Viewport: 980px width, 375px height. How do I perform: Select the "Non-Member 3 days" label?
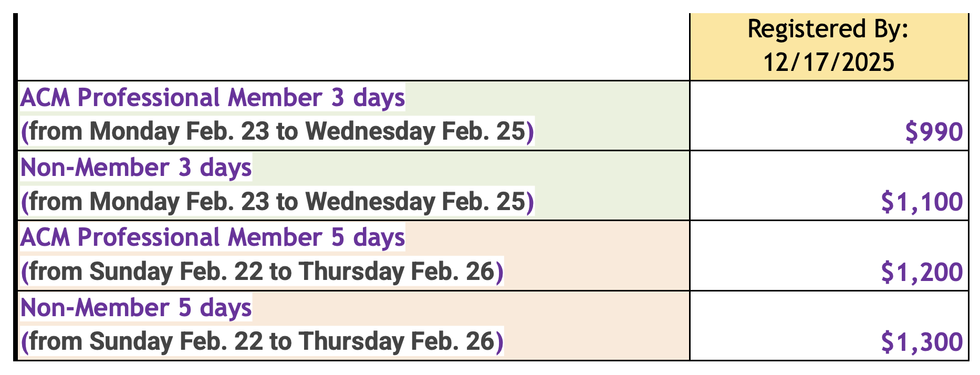(136, 168)
